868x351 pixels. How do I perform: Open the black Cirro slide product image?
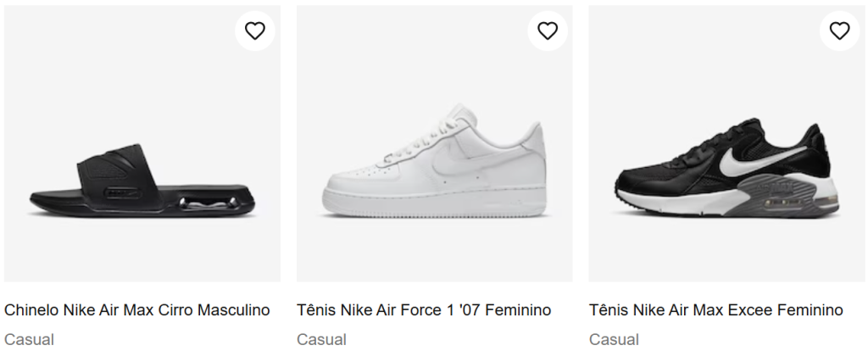coord(142,144)
